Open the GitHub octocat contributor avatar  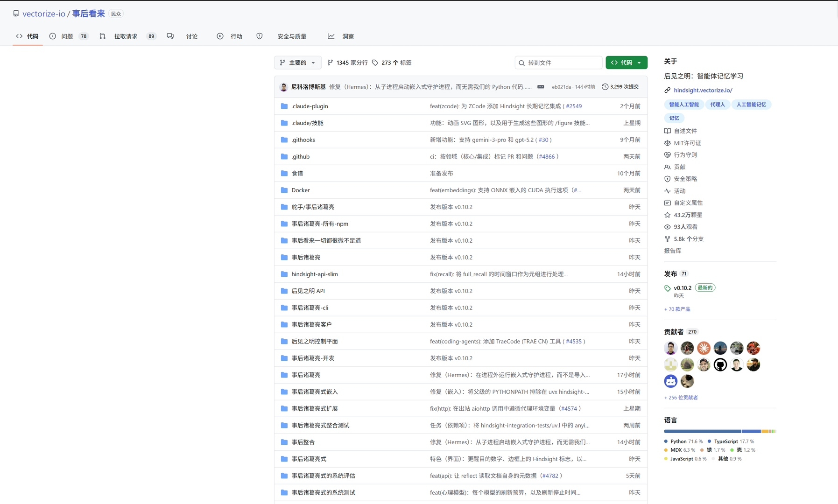[720, 364]
